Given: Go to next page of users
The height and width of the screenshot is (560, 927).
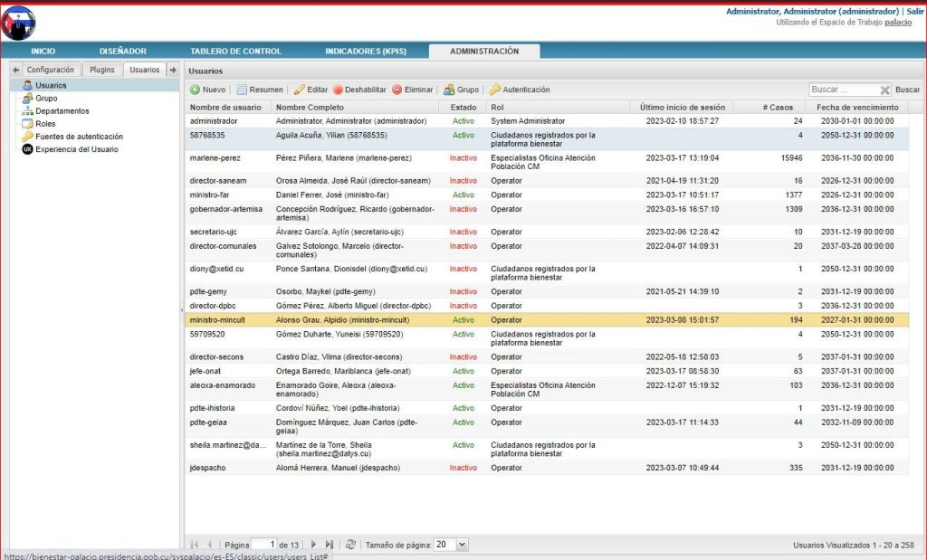Looking at the screenshot, I should (x=313, y=545).
